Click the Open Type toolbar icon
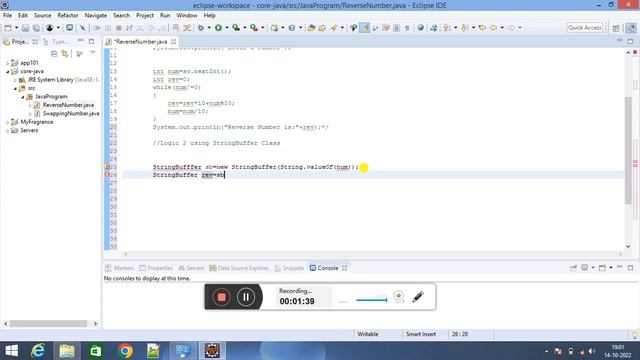The image size is (640, 360). [311, 28]
